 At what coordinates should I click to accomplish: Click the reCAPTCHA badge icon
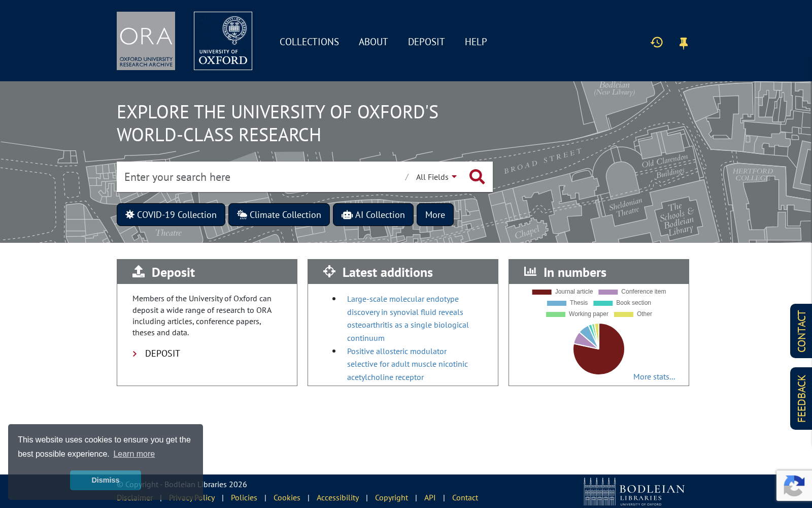(x=794, y=486)
